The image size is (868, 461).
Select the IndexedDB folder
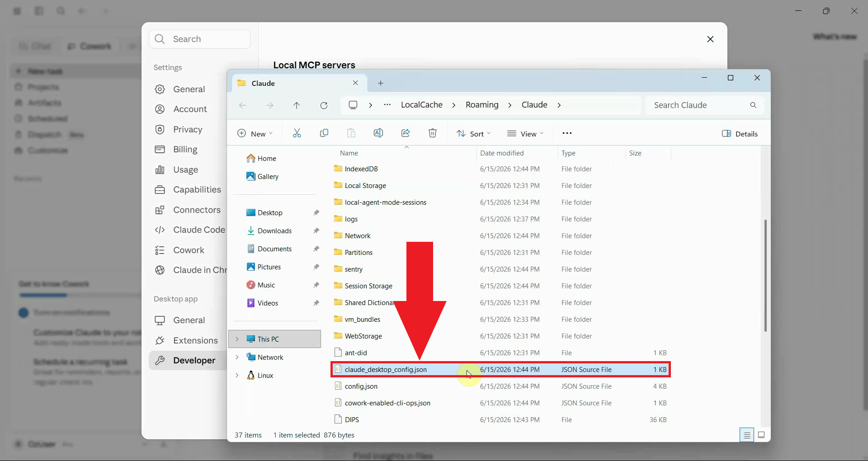point(500,169)
